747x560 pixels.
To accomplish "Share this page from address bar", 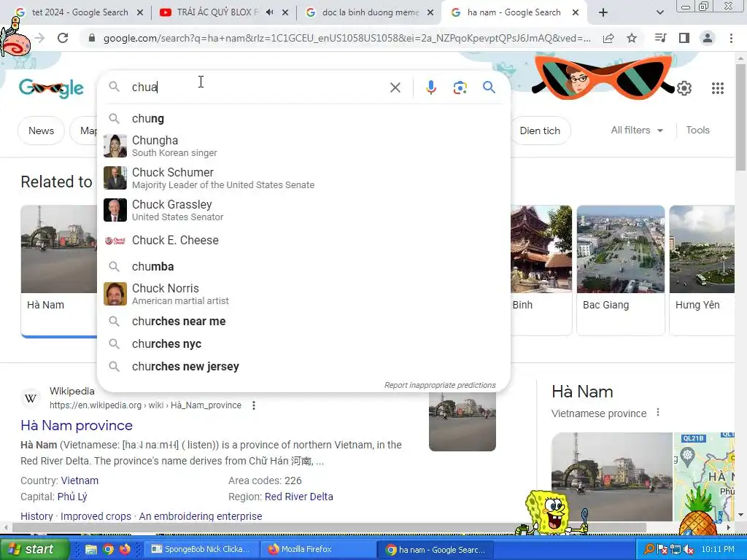I will (x=608, y=38).
